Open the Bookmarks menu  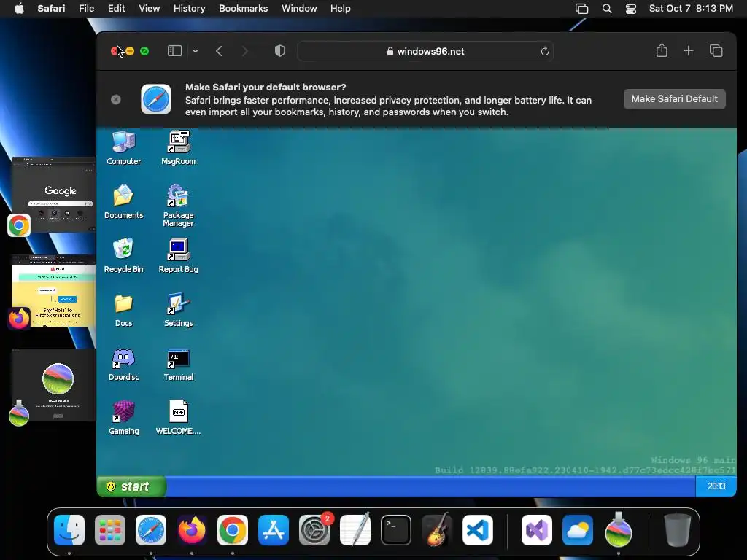[x=243, y=9]
